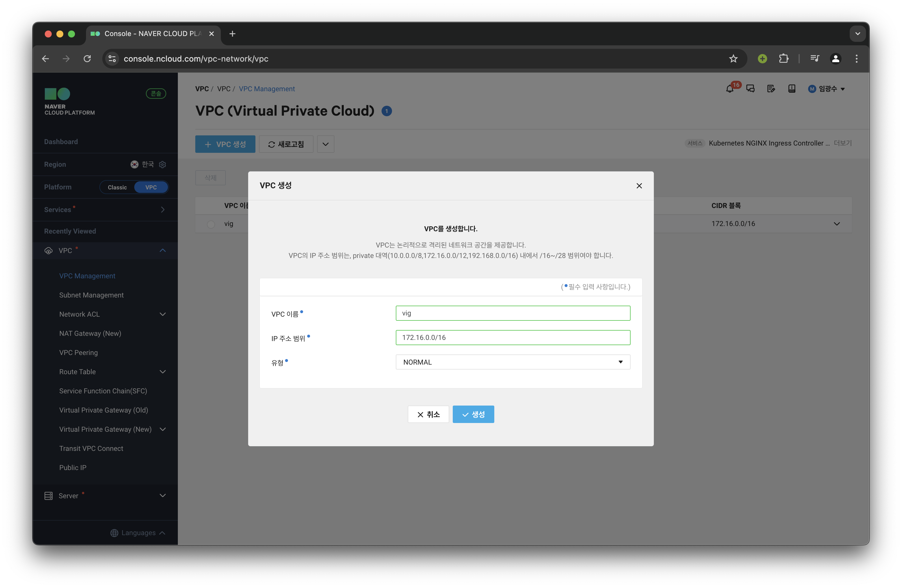Close the VPC 생성 dialog with X
This screenshot has height=588, width=902.
click(x=639, y=186)
